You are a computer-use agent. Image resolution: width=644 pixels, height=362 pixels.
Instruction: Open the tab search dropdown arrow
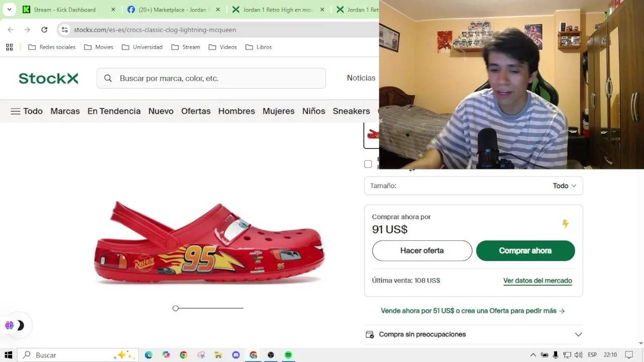coord(9,10)
